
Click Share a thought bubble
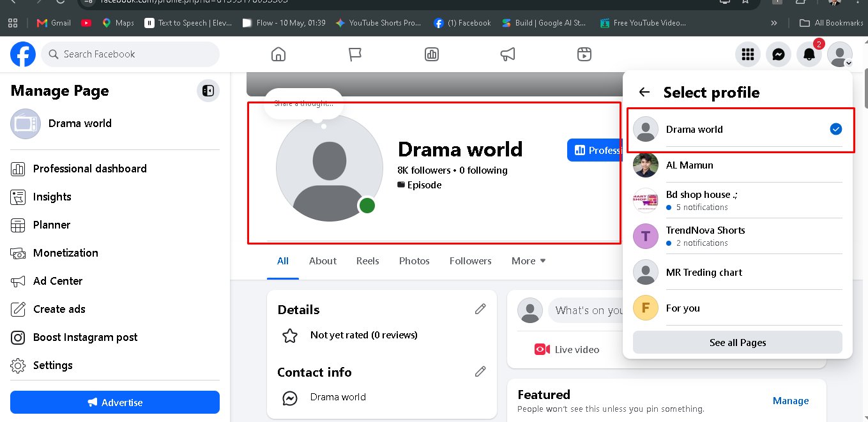[303, 103]
